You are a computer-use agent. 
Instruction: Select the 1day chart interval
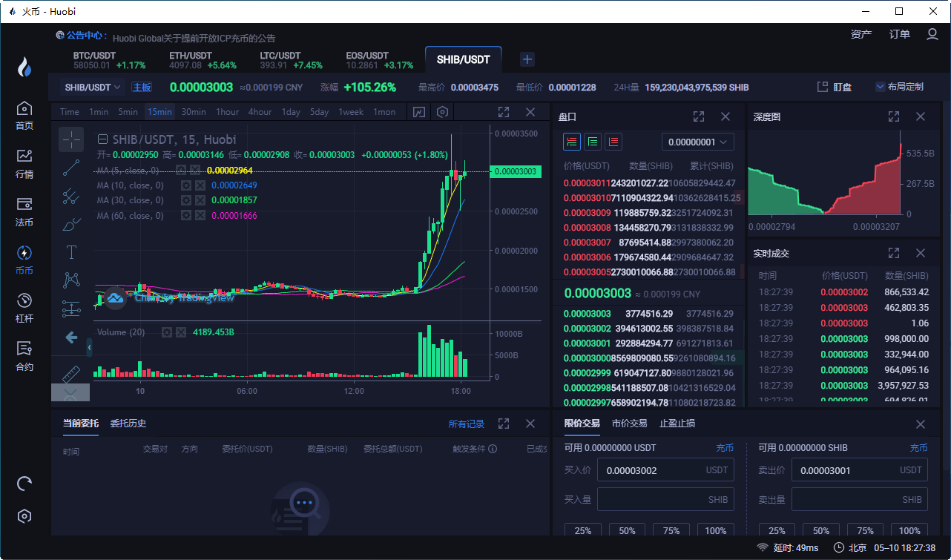click(291, 112)
